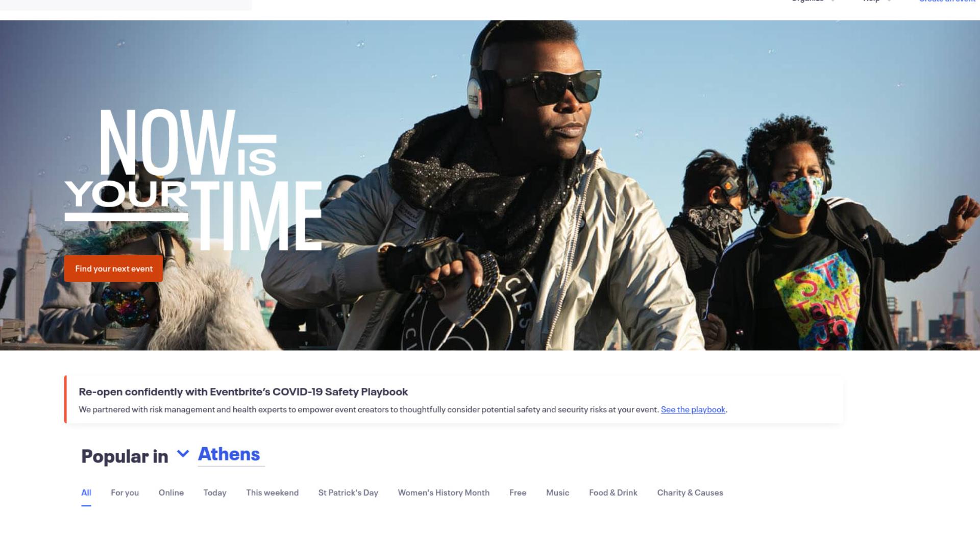Click the Find your next event button
Viewport: 980px width, 537px height.
[x=113, y=268]
